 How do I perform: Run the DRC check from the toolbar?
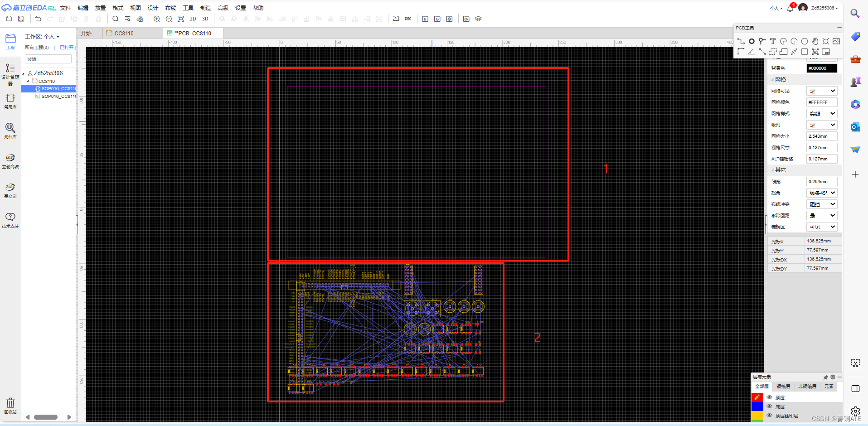408,19
